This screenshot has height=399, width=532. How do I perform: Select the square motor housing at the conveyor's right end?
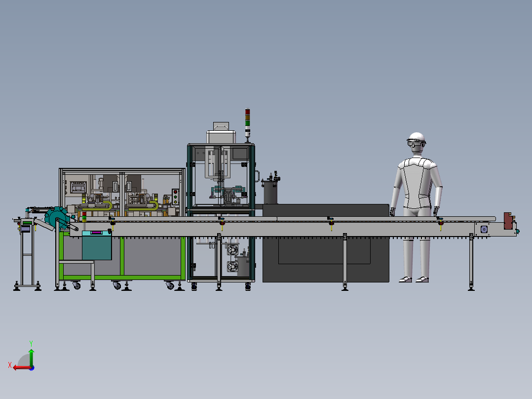tap(484, 229)
